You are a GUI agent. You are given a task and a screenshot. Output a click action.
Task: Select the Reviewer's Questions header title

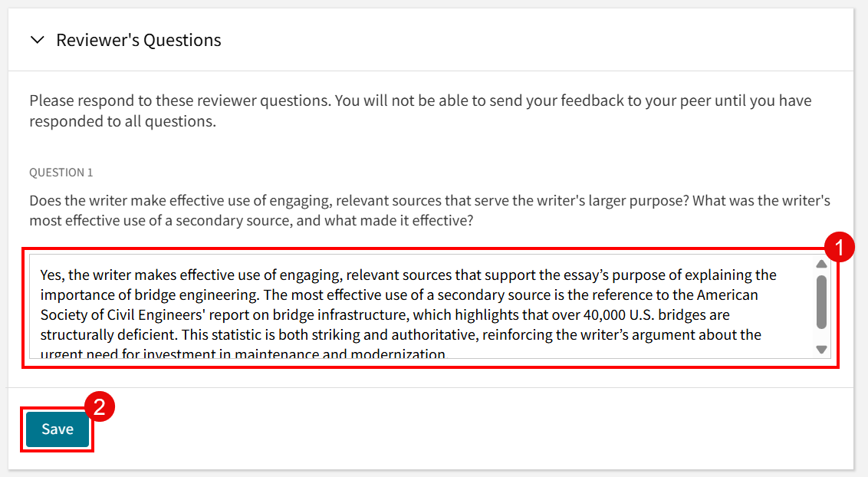tap(137, 40)
